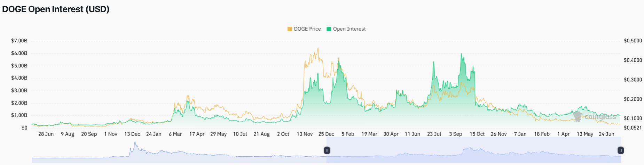
Task: Click the $0.2000 right axis label
Action: tap(633, 99)
